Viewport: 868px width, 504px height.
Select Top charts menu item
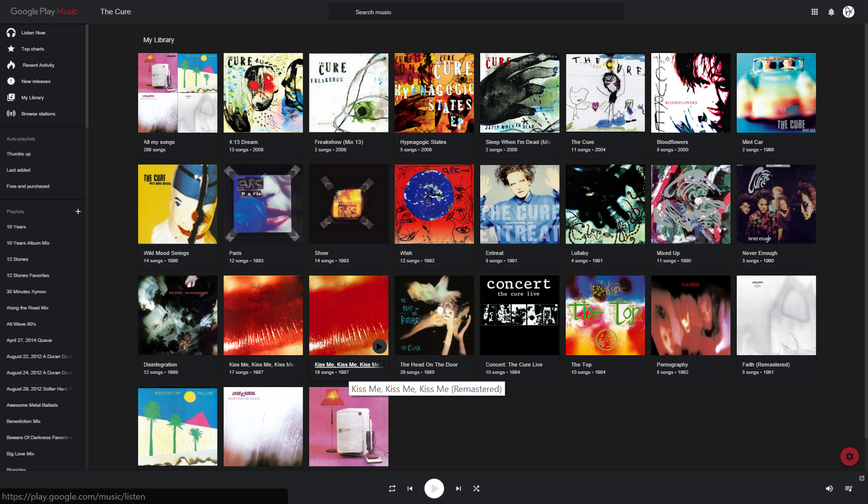click(x=32, y=49)
